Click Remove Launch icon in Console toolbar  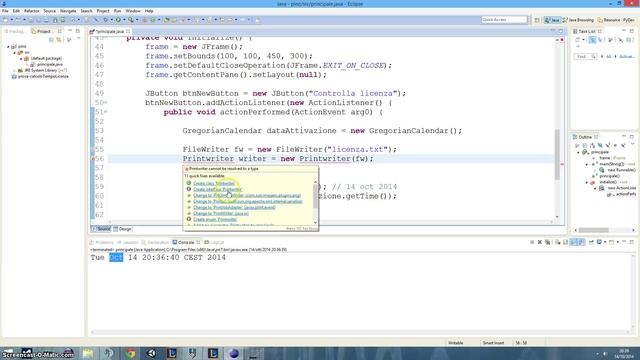(540, 242)
